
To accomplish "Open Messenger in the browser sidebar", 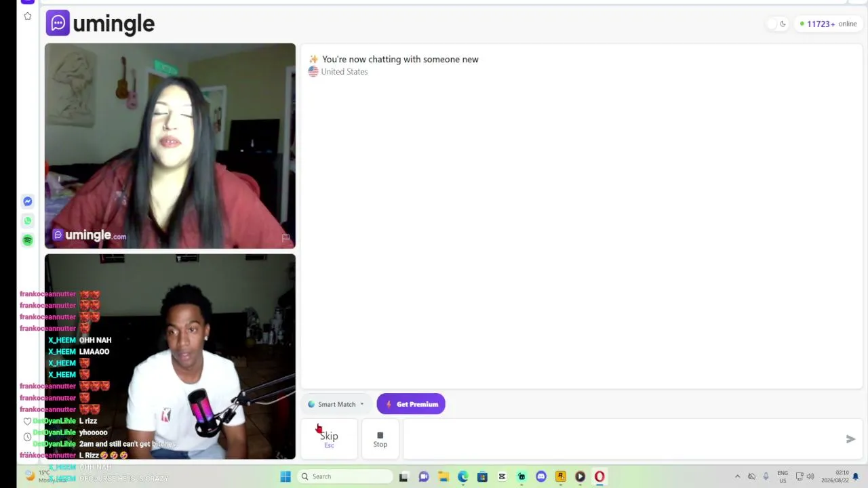I will (x=28, y=201).
